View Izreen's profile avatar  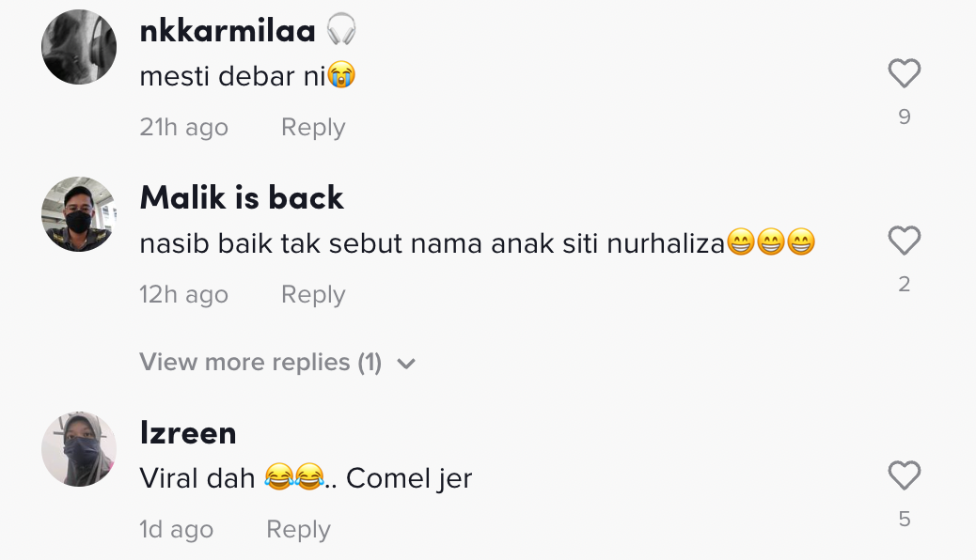pos(79,448)
